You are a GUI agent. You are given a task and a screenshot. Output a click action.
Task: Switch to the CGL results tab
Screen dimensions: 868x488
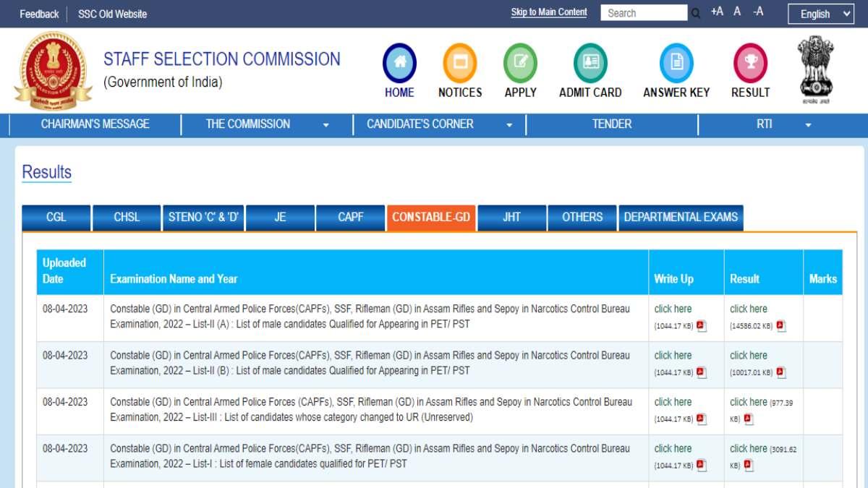click(56, 217)
